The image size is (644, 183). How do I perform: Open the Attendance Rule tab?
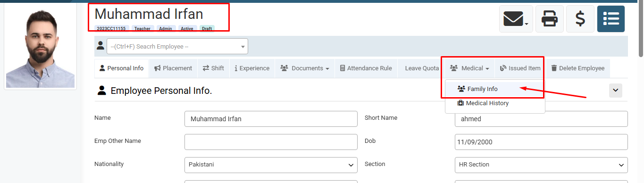[x=366, y=68]
